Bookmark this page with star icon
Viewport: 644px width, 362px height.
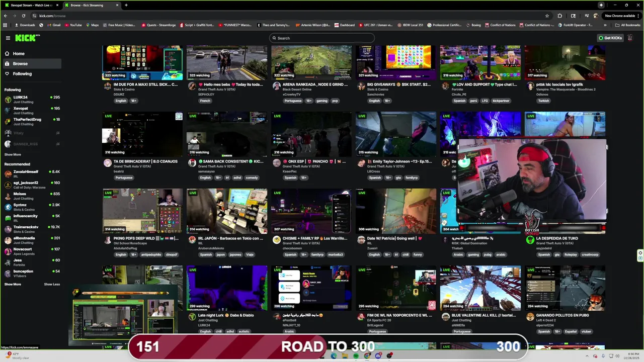click(547, 16)
